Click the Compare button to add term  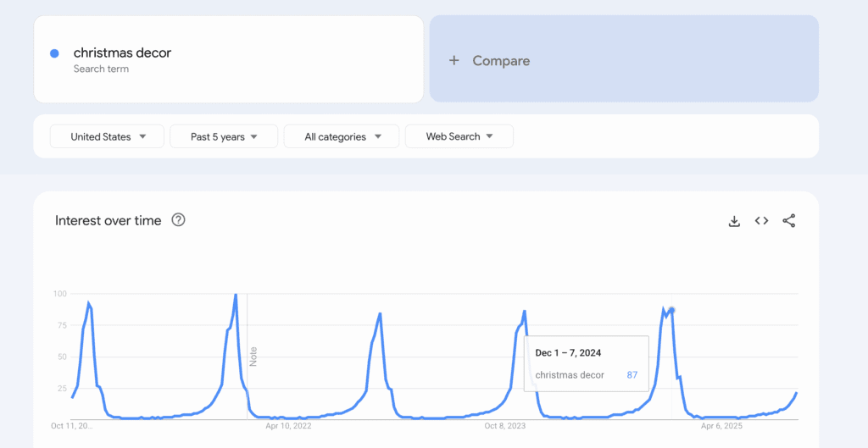pos(624,58)
